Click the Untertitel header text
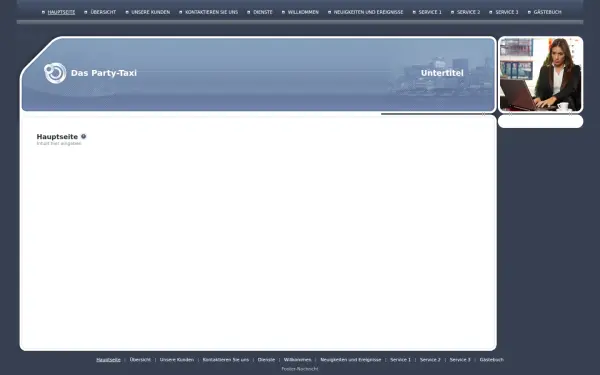Screen dimensions: 600x375 click(x=442, y=73)
